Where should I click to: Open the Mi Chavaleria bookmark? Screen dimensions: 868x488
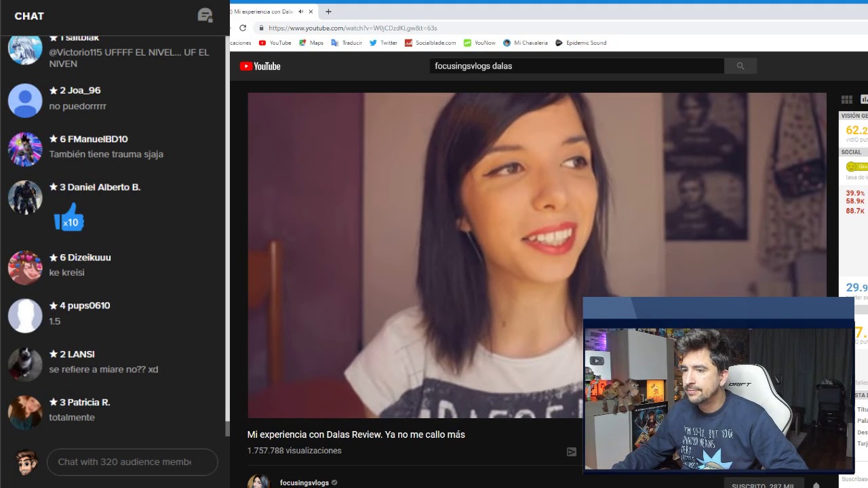click(x=525, y=43)
